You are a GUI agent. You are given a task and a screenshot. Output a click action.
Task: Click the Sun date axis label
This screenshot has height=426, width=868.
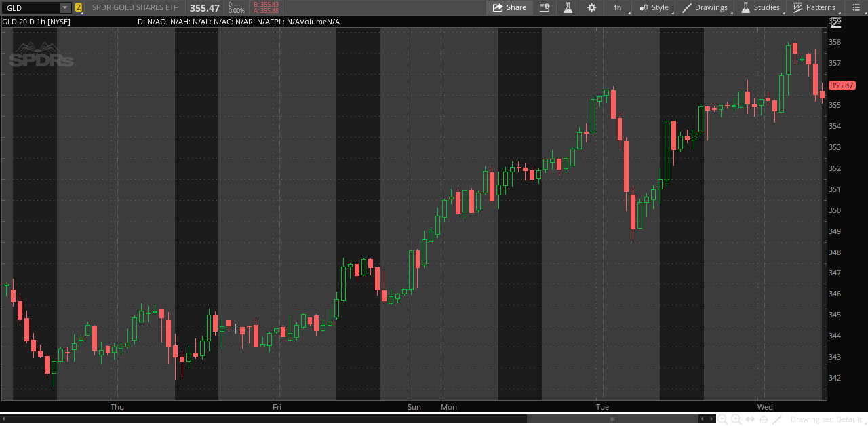coord(414,407)
